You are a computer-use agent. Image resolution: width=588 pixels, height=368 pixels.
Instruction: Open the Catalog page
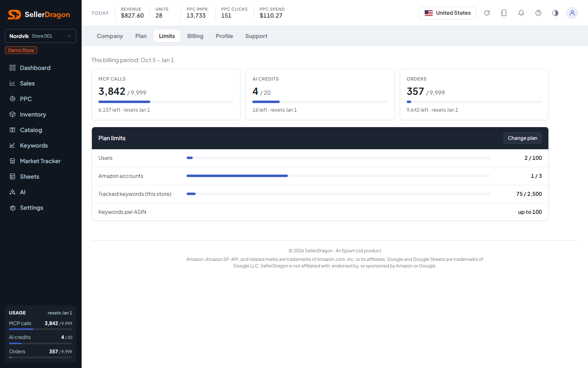tap(40, 130)
